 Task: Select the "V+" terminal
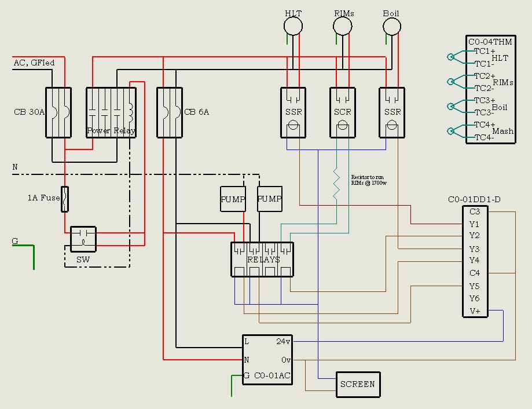(475, 311)
